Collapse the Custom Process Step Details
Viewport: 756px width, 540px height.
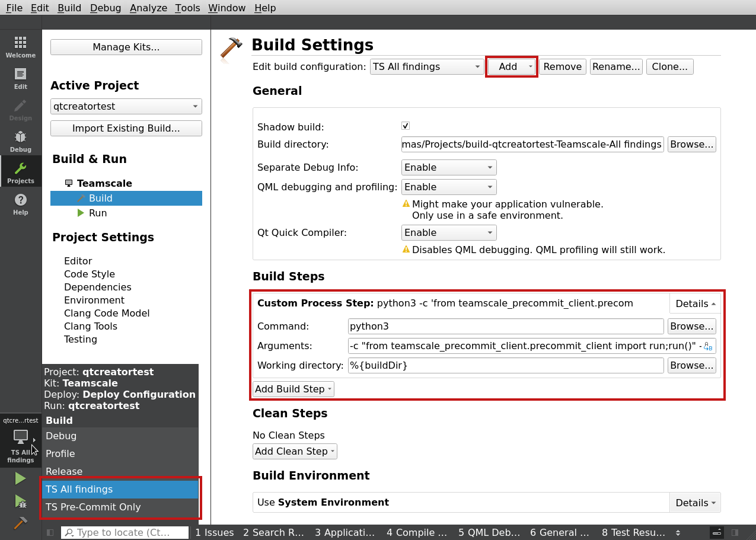point(695,303)
